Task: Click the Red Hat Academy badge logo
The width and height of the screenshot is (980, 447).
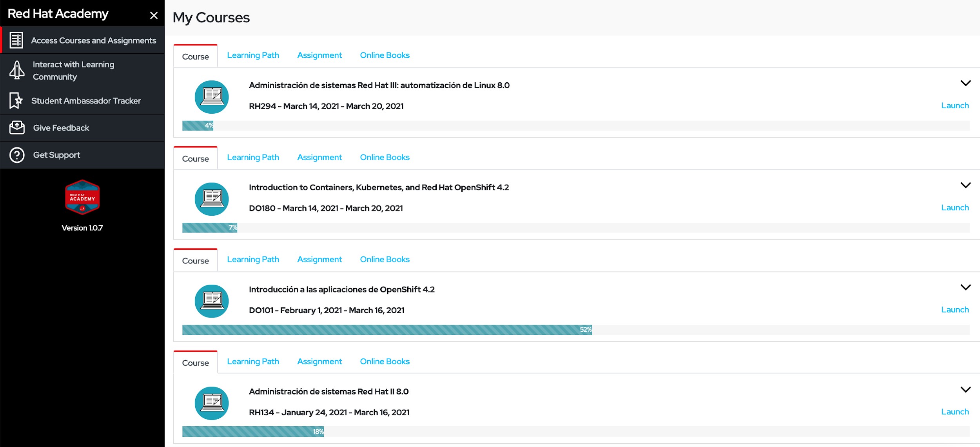Action: [82, 197]
